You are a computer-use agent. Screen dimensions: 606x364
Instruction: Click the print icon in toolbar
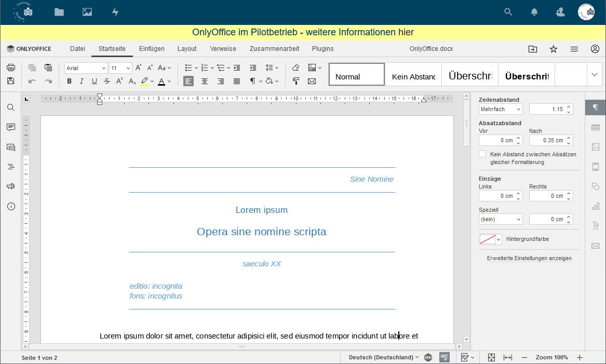click(x=10, y=68)
